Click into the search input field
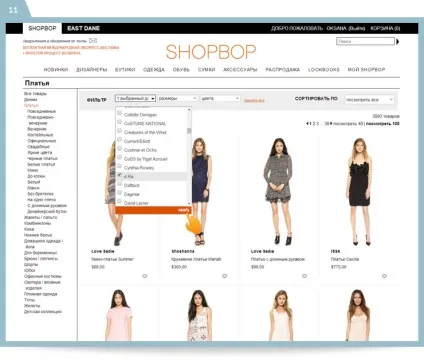This screenshot has width=424, height=360. click(x=365, y=41)
